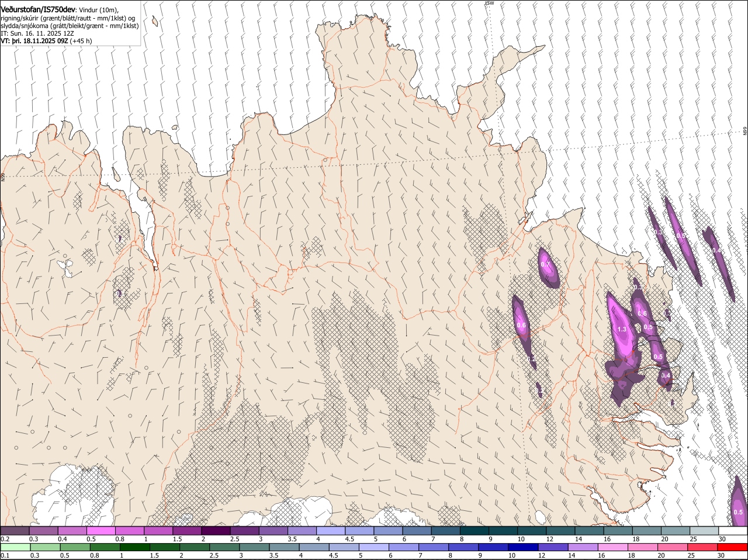Click the 1.3 precipitation value on the map
The image size is (748, 560).
pos(622,329)
